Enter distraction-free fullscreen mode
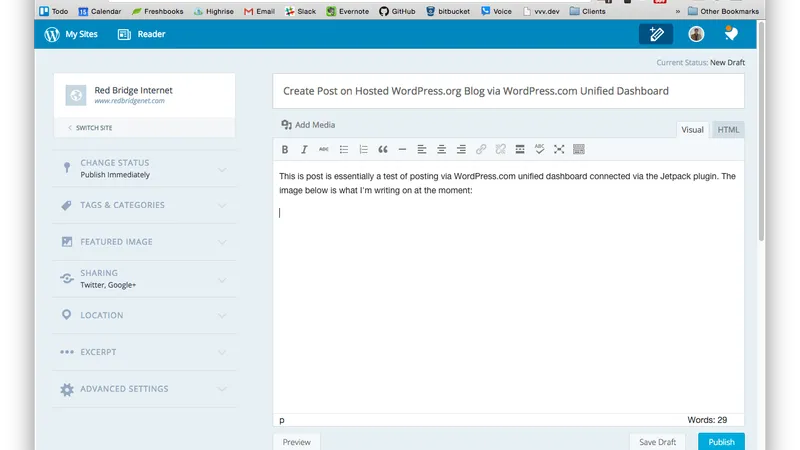800x450 pixels. click(x=559, y=149)
